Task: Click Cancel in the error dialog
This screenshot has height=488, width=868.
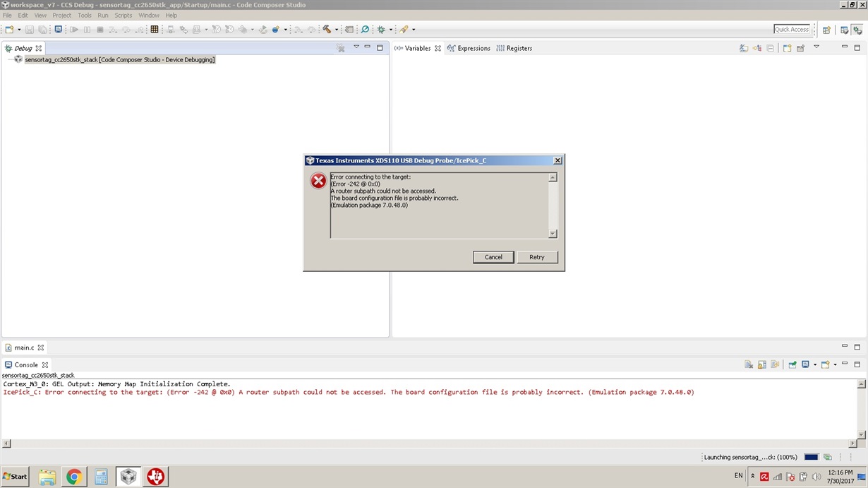Action: click(493, 257)
